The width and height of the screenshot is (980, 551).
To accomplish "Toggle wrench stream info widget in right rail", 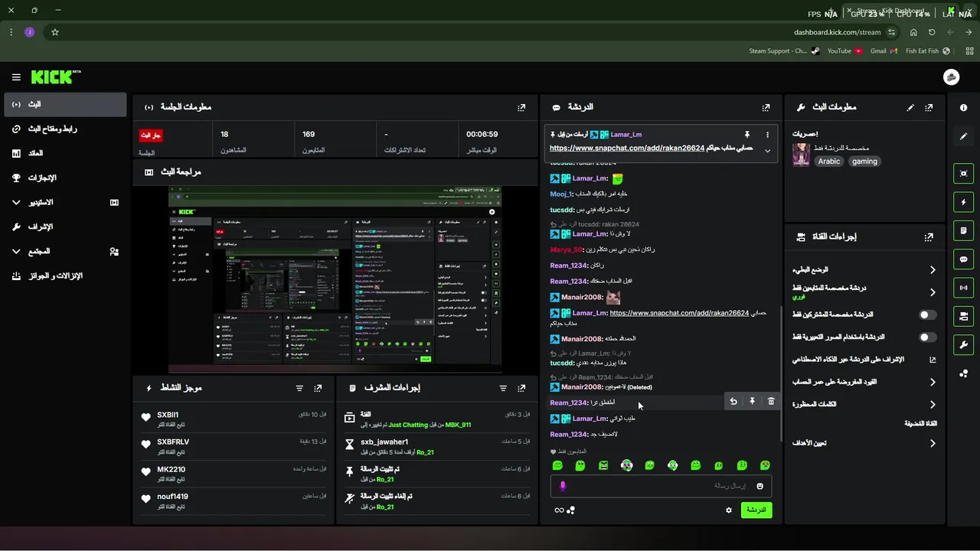I will [963, 344].
